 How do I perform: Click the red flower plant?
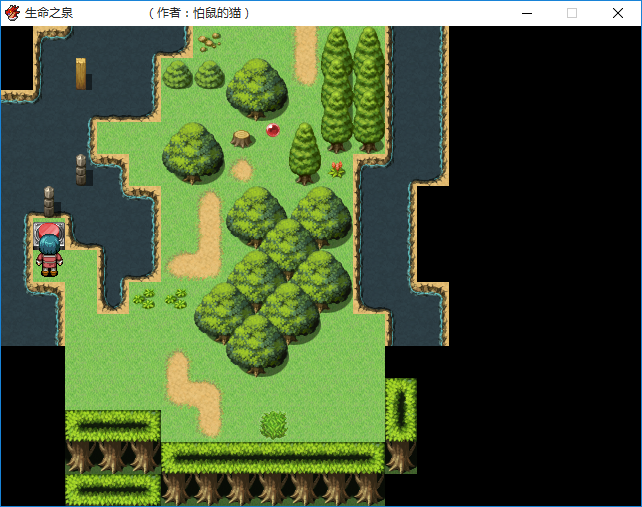click(337, 169)
